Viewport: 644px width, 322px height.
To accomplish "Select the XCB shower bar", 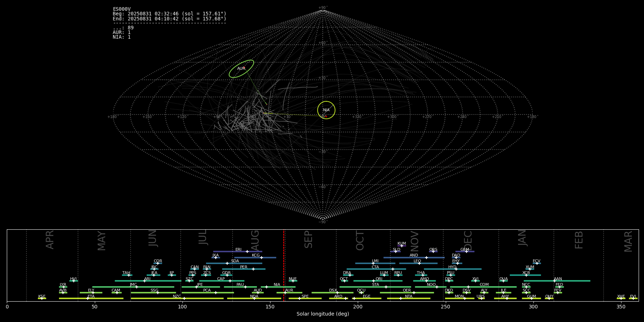I will click(525, 275).
